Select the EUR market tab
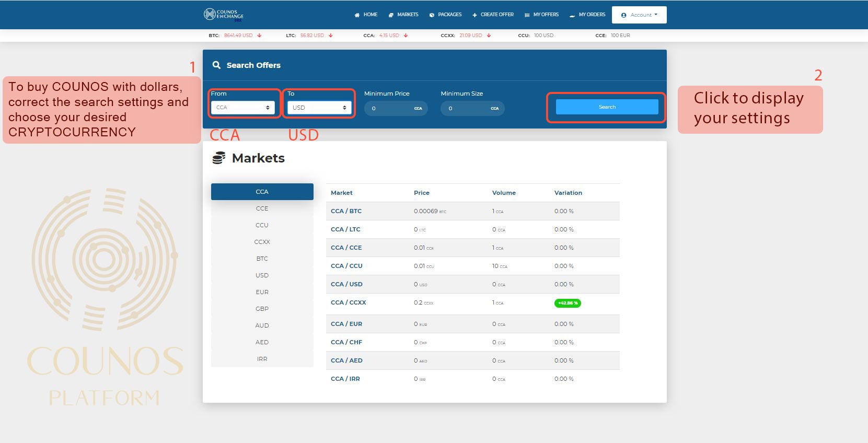The height and width of the screenshot is (443, 868). point(262,292)
